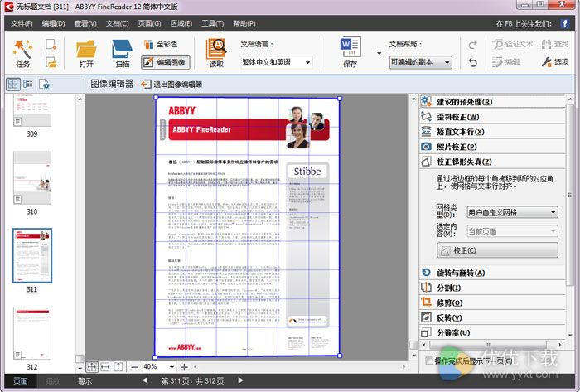
Task: Switch to thumbnail view of pages
Action: pyautogui.click(x=13, y=84)
